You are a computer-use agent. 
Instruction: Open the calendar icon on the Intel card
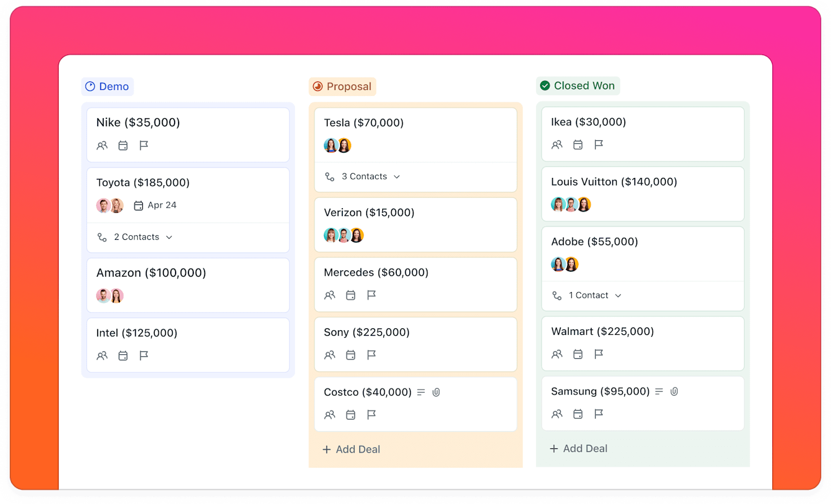click(x=123, y=356)
